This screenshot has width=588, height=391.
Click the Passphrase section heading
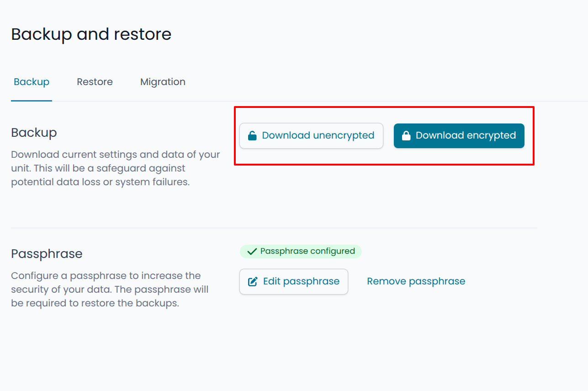47,254
